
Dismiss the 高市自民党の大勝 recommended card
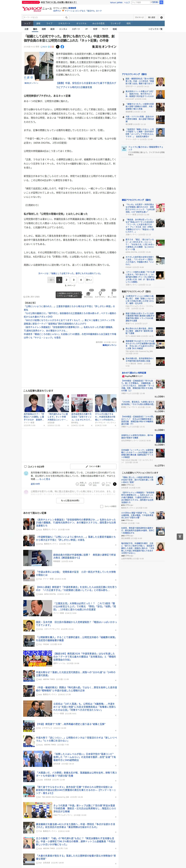[x=92, y=426]
